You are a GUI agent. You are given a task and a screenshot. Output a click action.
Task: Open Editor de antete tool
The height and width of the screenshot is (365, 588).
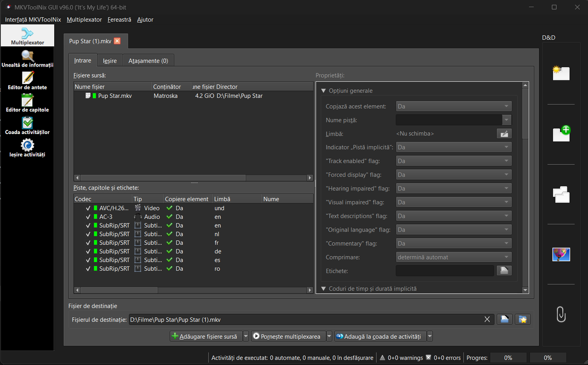coord(28,81)
